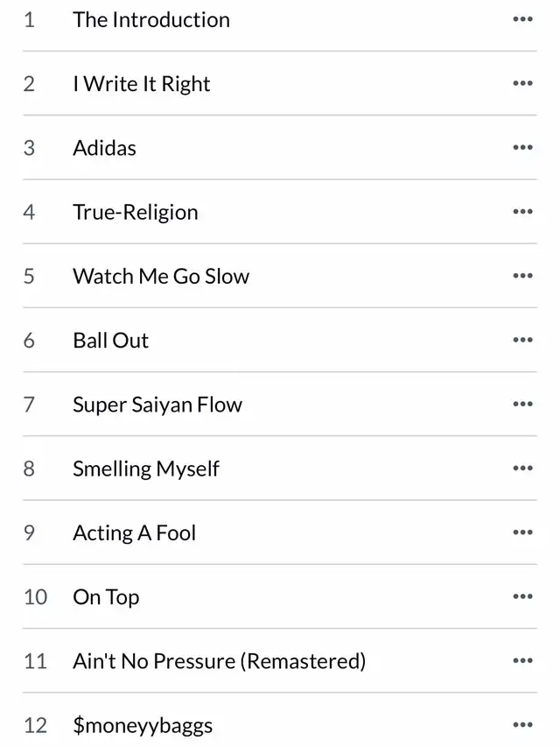Play the track titled The Introduction
This screenshot has width=560, height=747.
pyautogui.click(x=151, y=19)
